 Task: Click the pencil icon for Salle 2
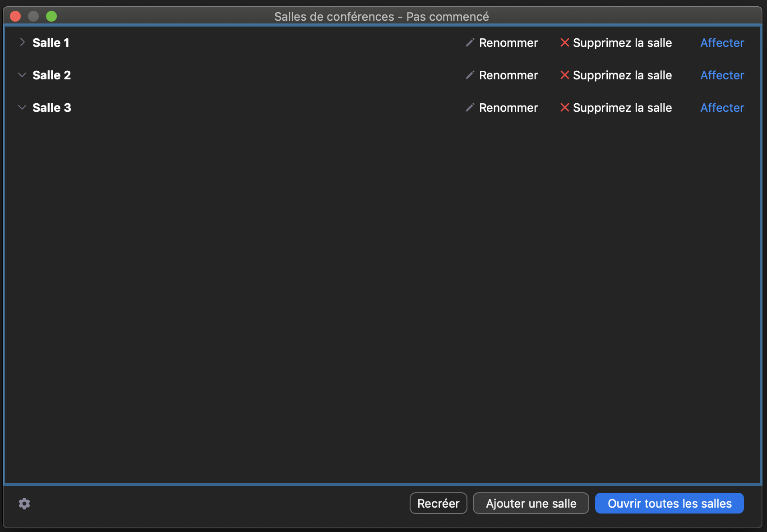coord(470,75)
